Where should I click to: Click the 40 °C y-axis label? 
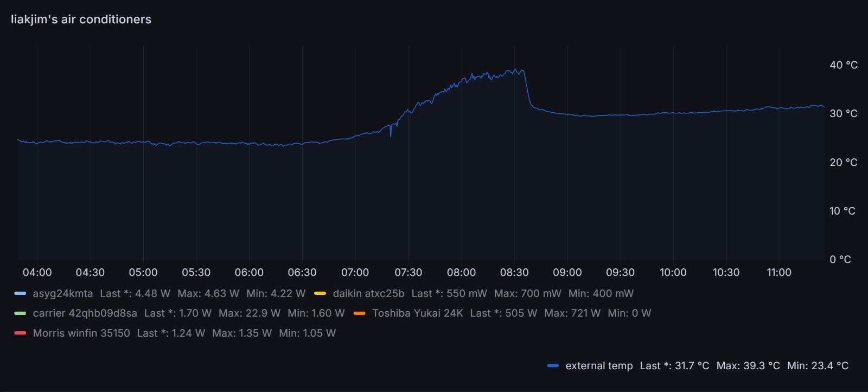pos(844,65)
